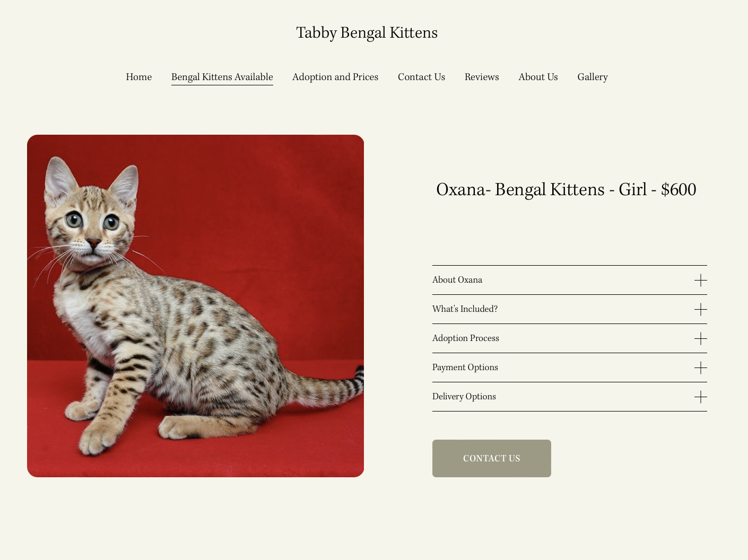Click plus icon beside What's Included?

pyautogui.click(x=700, y=309)
